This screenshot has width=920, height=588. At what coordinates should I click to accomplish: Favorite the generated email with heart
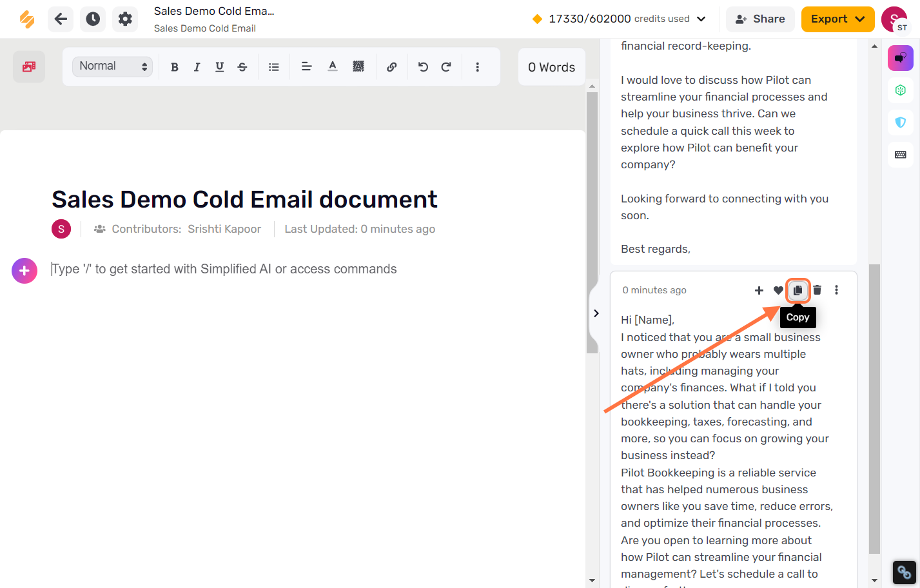(778, 290)
